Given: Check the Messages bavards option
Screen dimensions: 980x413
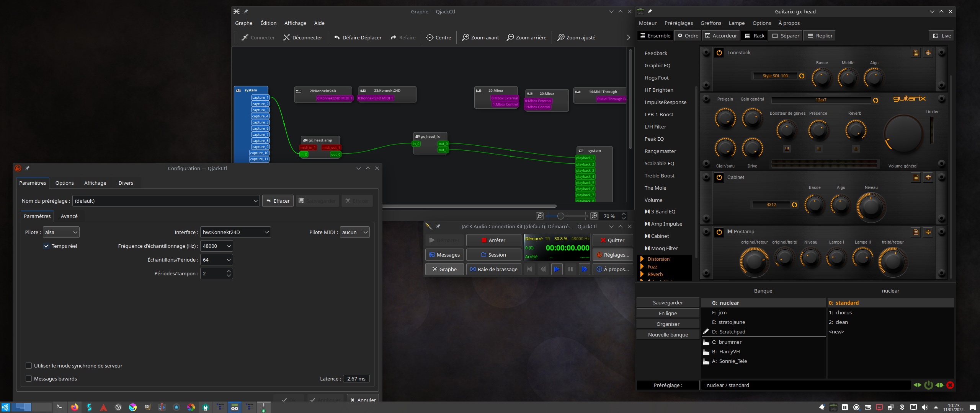Looking at the screenshot, I should point(29,379).
